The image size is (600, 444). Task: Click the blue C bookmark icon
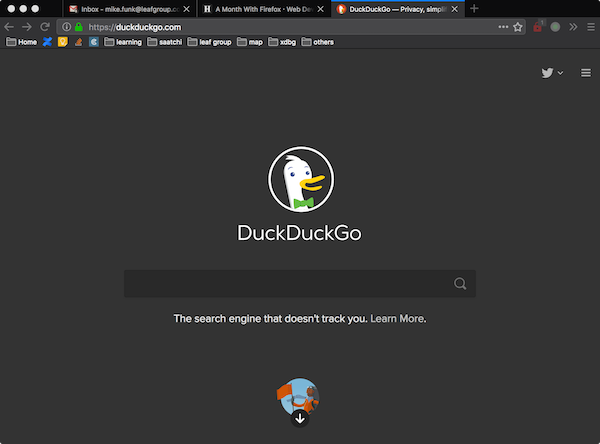[x=94, y=42]
